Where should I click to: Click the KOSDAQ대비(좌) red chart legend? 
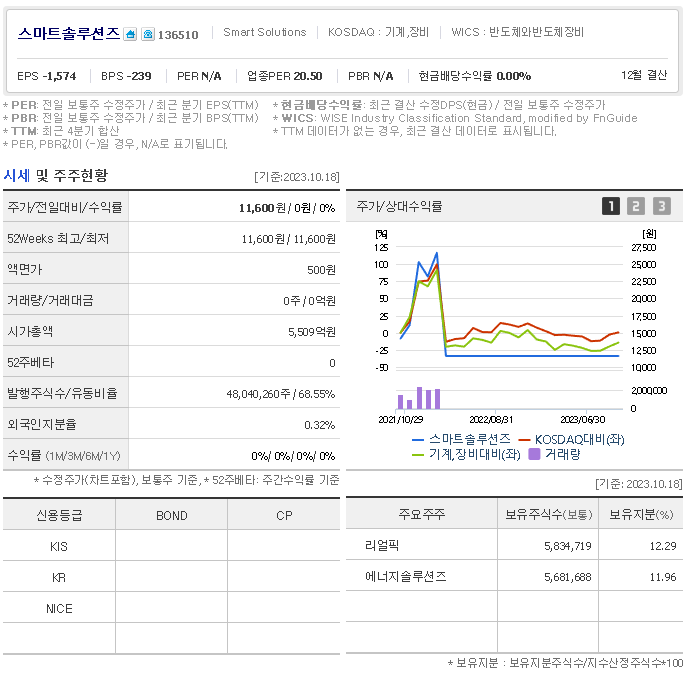point(571,439)
